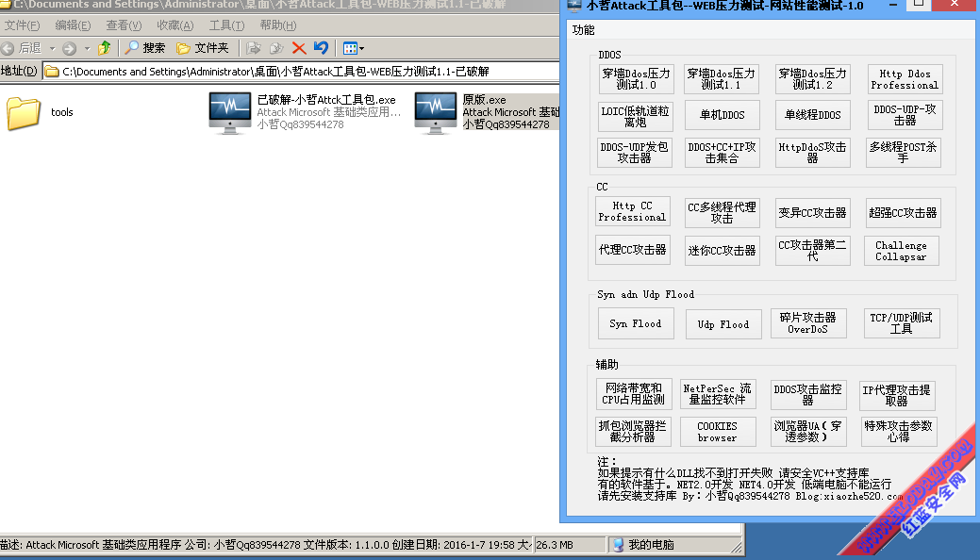The image size is (980, 560).
Task: Click 超强CC攻击器 button
Action: click(x=903, y=212)
